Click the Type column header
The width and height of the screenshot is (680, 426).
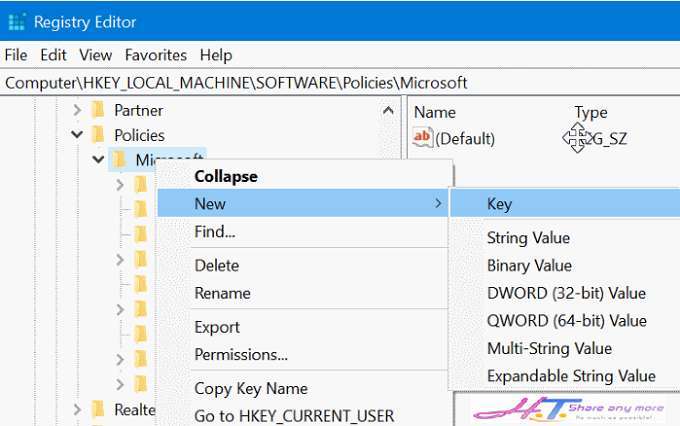click(x=591, y=112)
